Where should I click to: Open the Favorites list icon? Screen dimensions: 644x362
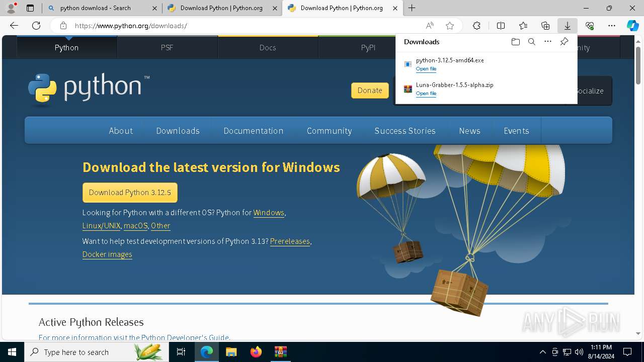(x=523, y=26)
